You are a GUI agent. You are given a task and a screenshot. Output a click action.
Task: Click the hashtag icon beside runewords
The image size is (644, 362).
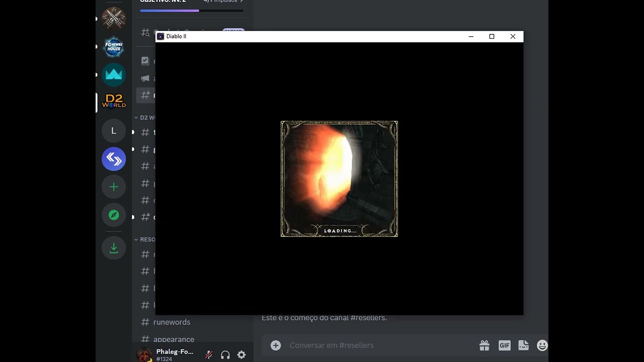coord(145,322)
